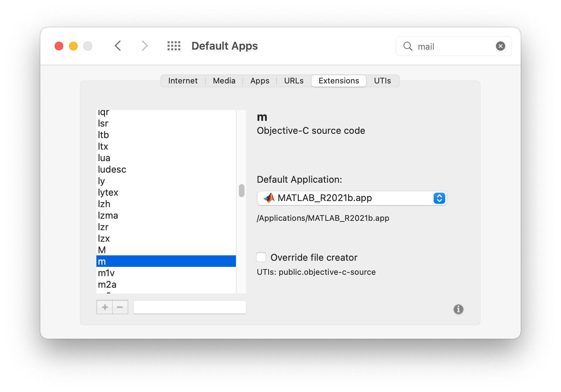Open the Default Application dropdown
The height and width of the screenshot is (392, 561).
click(x=352, y=198)
